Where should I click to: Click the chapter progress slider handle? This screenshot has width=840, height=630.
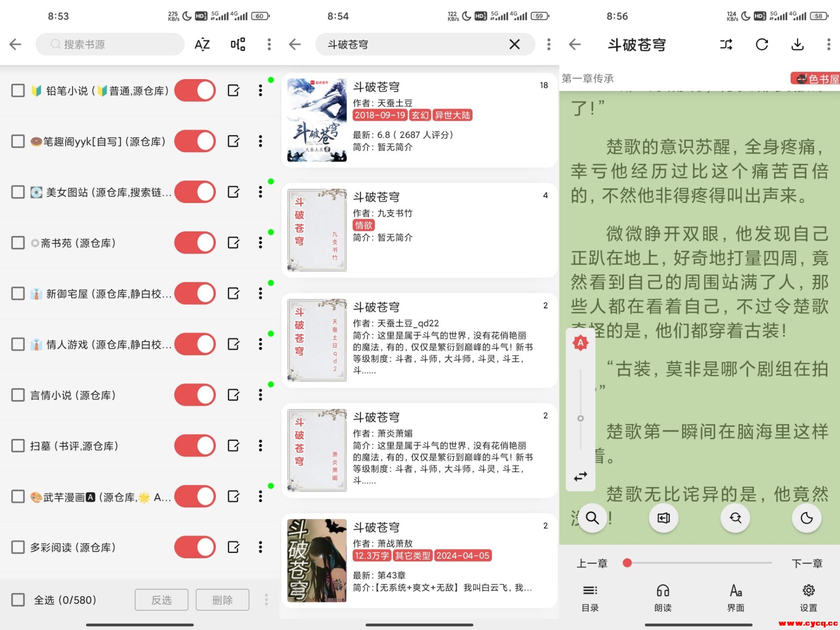[x=627, y=563]
